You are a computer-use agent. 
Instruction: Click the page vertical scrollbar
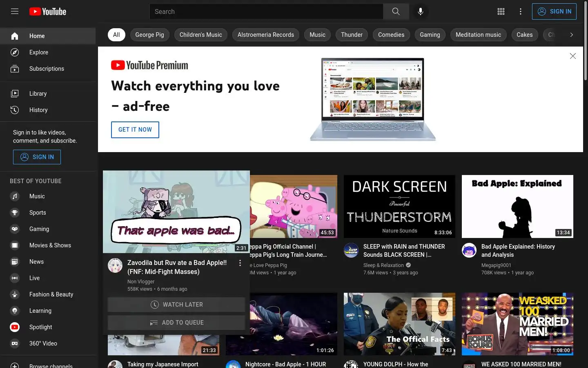point(586,41)
